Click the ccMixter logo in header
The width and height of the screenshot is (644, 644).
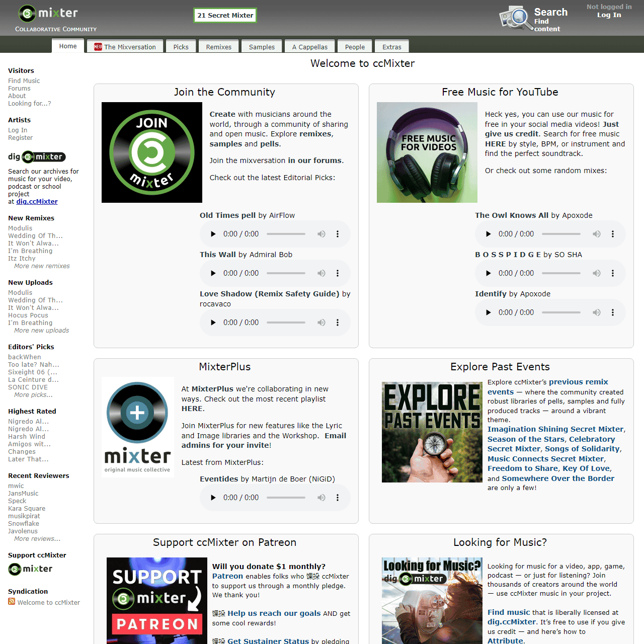tap(48, 14)
